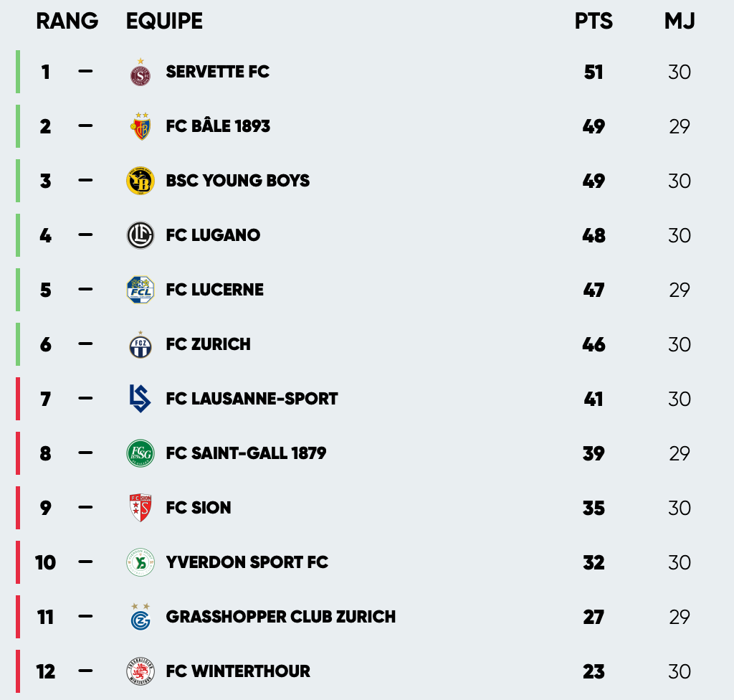Image resolution: width=734 pixels, height=700 pixels.
Task: Select the Grasshopper Club Zurich team name
Action: pos(280,617)
